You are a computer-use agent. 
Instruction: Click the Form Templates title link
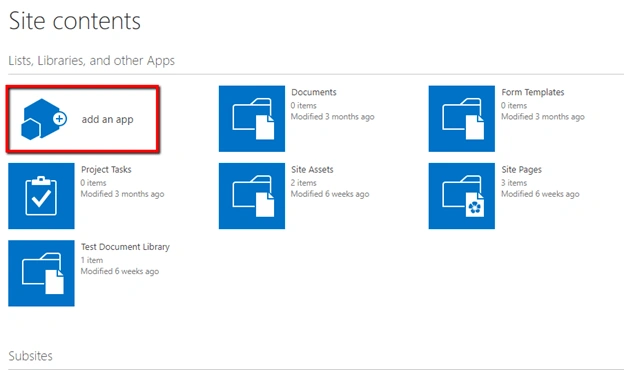pyautogui.click(x=532, y=92)
